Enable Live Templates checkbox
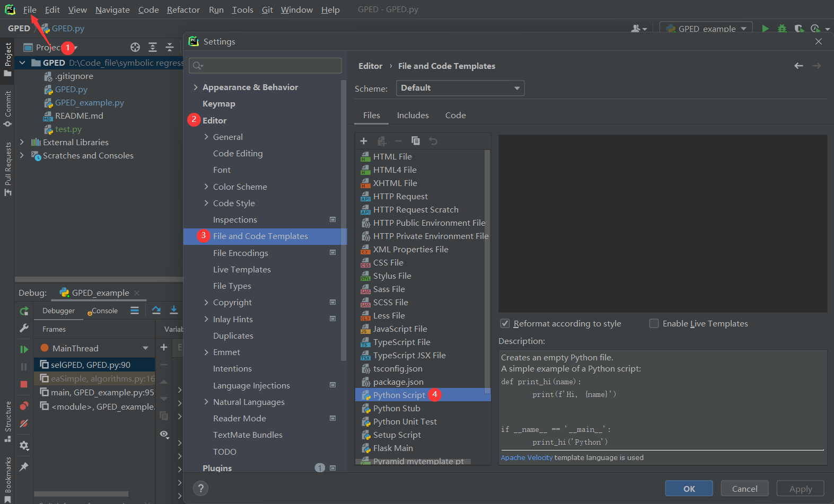Image resolution: width=834 pixels, height=504 pixels. (x=654, y=323)
